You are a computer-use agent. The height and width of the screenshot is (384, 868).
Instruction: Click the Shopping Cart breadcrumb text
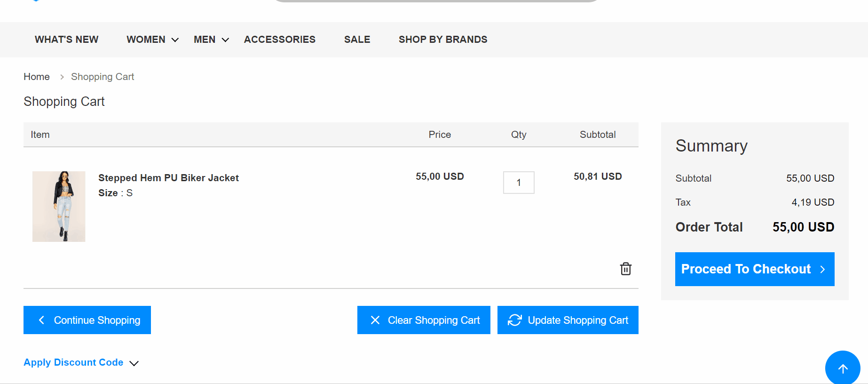pos(103,77)
